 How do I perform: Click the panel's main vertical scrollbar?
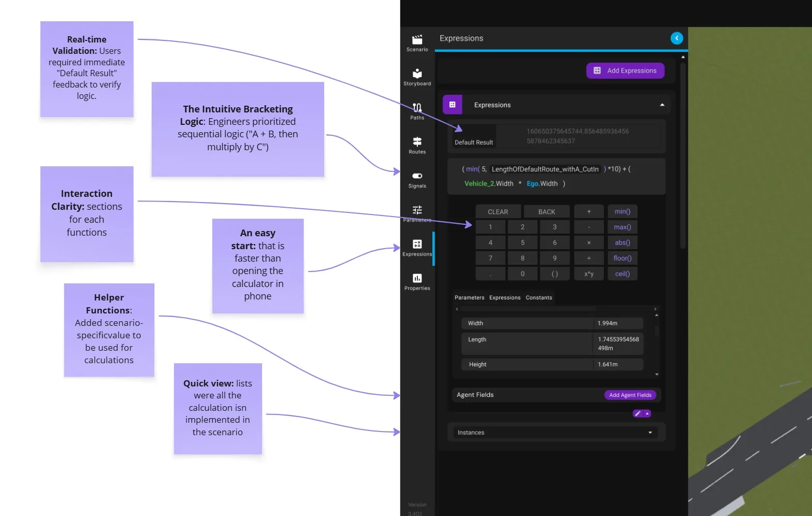(x=683, y=155)
